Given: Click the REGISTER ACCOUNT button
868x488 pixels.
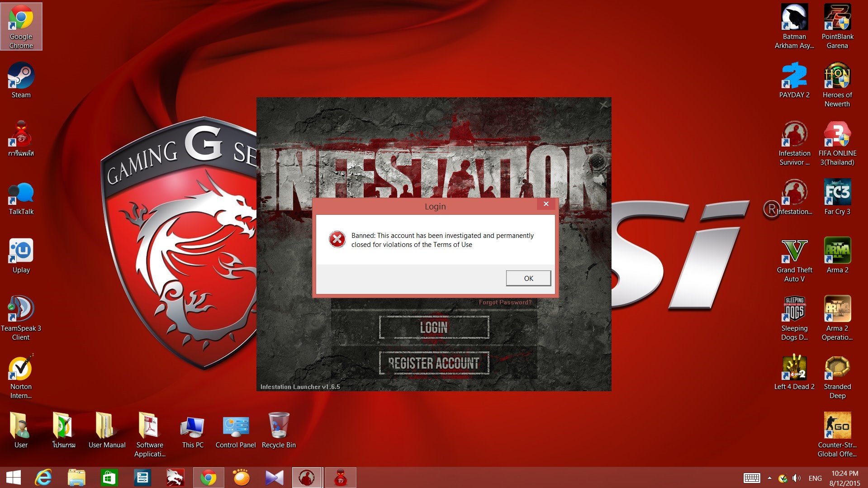Looking at the screenshot, I should point(434,363).
